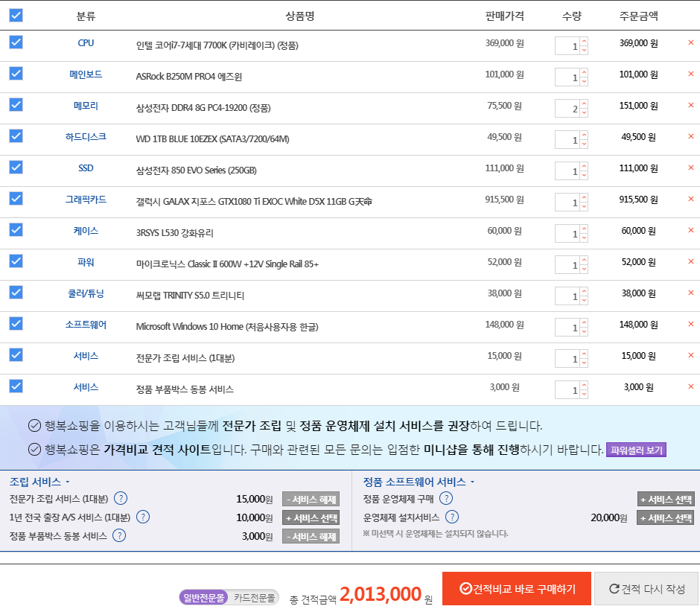Add 1년 전국 출장 A/S with 서비스 선택

[x=311, y=517]
